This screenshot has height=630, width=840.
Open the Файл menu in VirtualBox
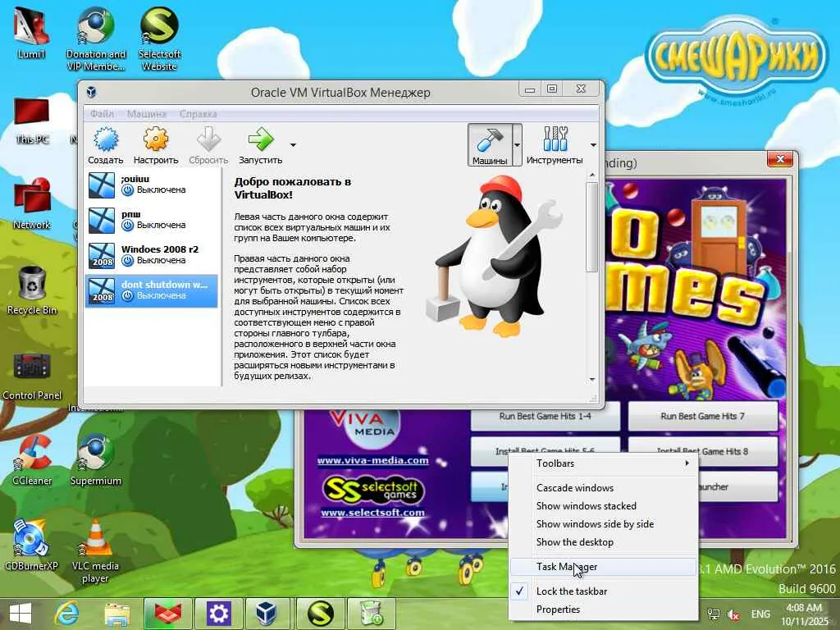point(102,113)
